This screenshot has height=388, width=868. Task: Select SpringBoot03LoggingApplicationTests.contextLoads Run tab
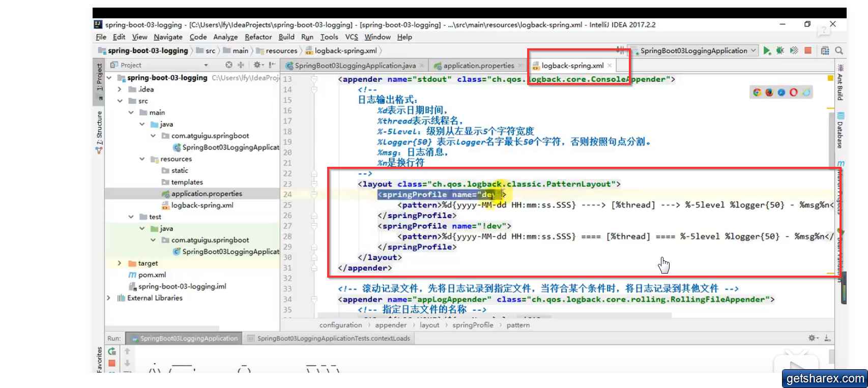coord(328,338)
